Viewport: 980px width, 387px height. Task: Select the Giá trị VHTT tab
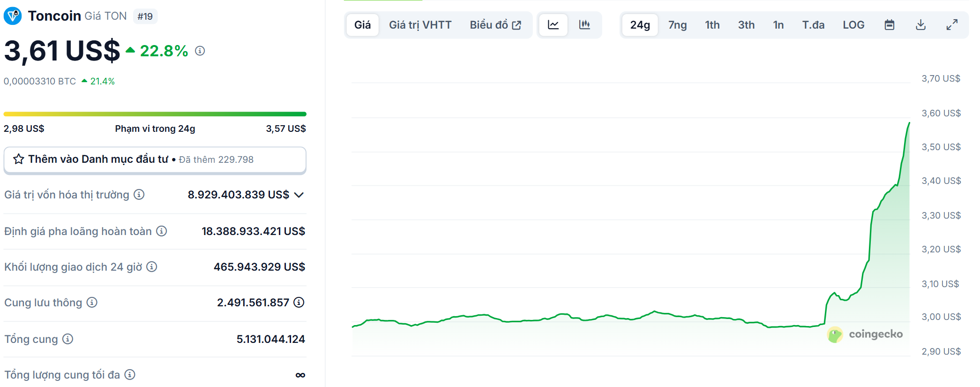(420, 25)
